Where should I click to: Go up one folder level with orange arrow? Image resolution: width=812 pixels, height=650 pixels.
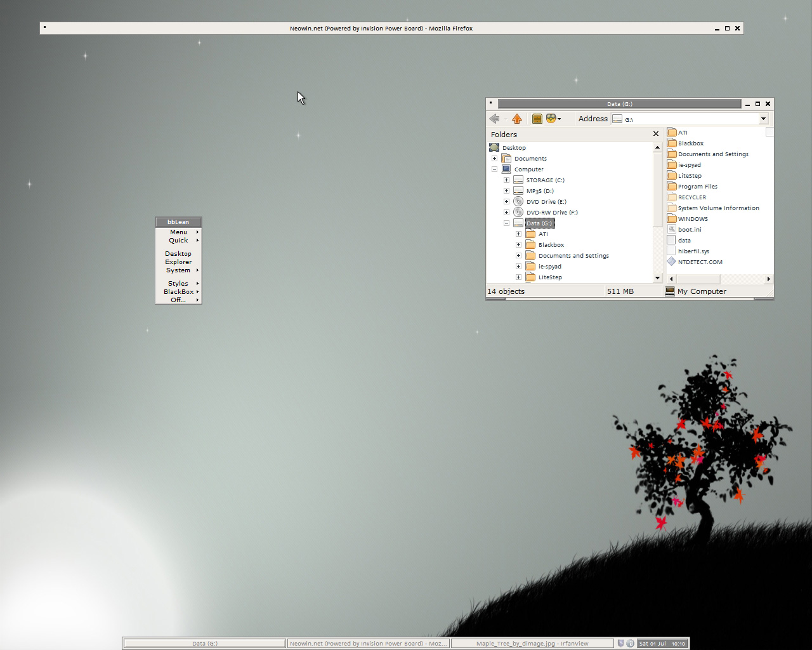[517, 119]
